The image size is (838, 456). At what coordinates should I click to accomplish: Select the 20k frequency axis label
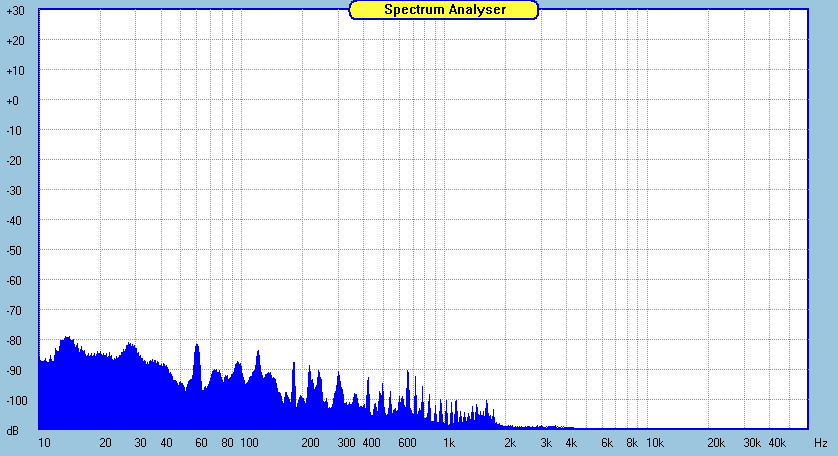[x=716, y=442]
